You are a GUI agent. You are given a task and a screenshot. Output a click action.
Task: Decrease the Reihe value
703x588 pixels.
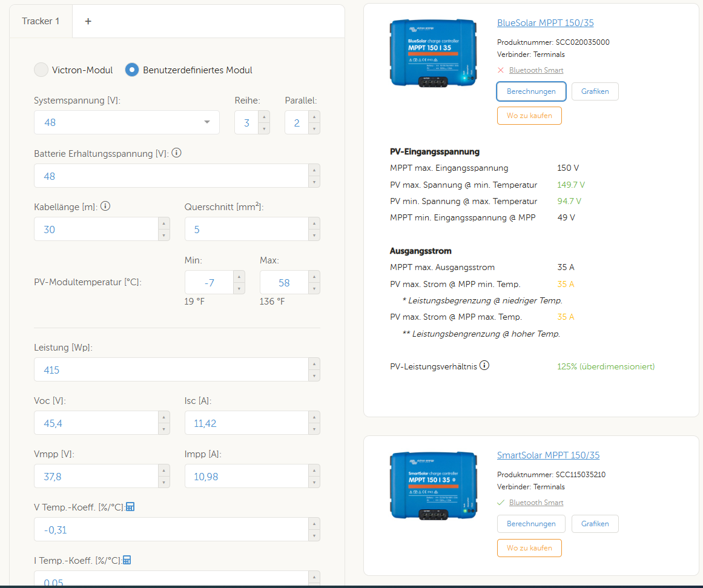tap(264, 129)
